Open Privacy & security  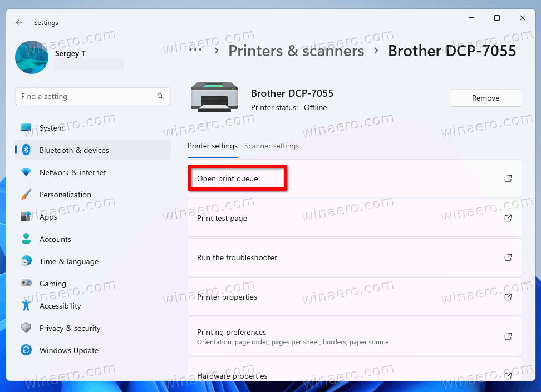coord(93,328)
